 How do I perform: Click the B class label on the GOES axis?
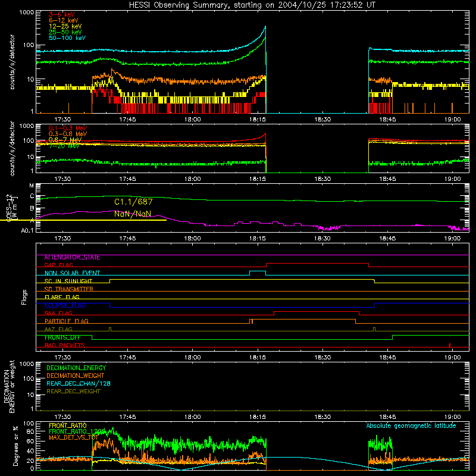(32, 209)
